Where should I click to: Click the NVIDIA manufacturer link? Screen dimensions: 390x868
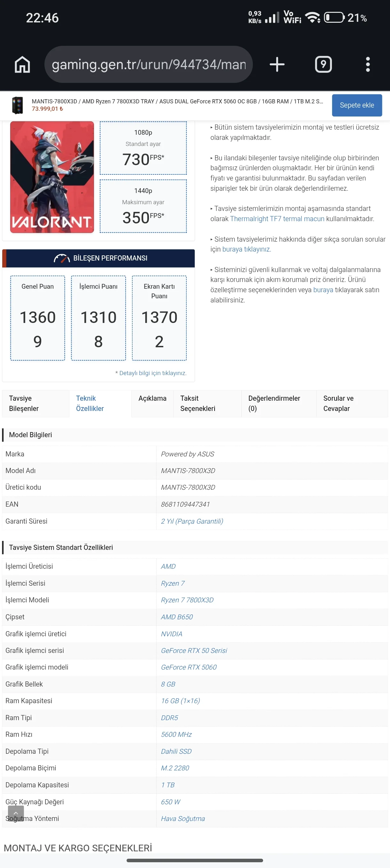pos(171,633)
